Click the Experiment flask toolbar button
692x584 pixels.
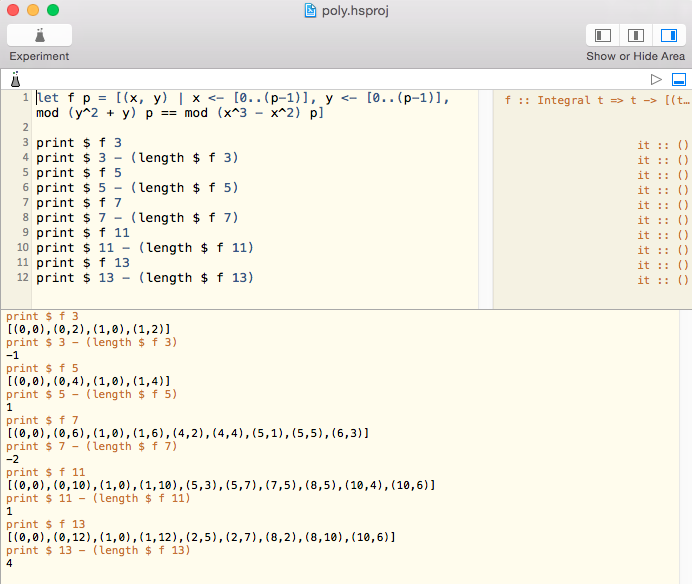(39, 35)
